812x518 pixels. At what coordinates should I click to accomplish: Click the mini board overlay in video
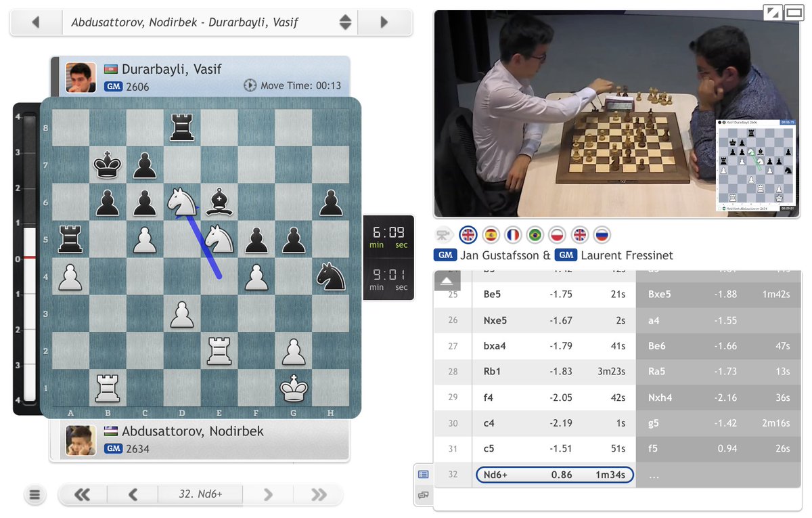tap(756, 166)
